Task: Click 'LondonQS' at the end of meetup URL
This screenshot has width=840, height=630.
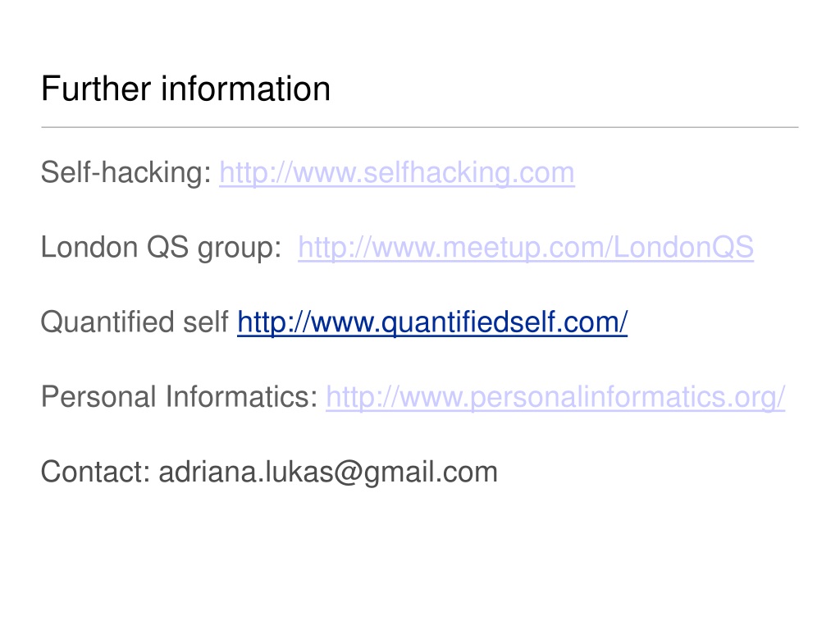Action: pyautogui.click(x=683, y=248)
